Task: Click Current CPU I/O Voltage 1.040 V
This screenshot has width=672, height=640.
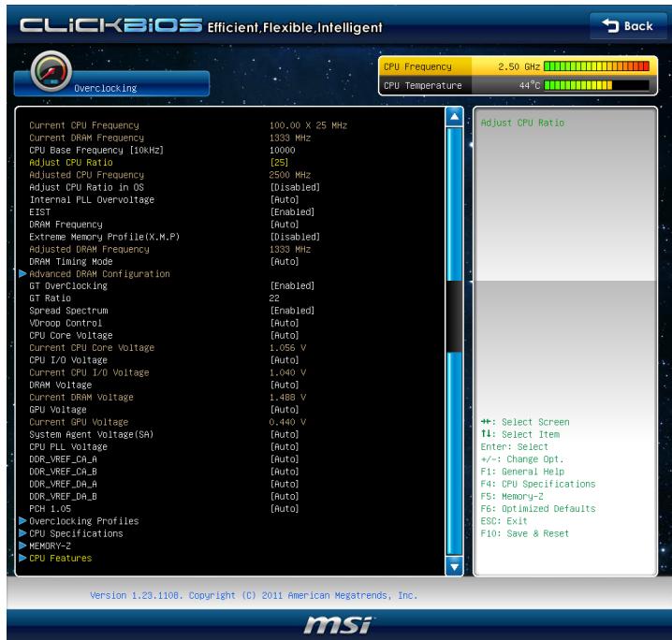Action: tap(287, 372)
